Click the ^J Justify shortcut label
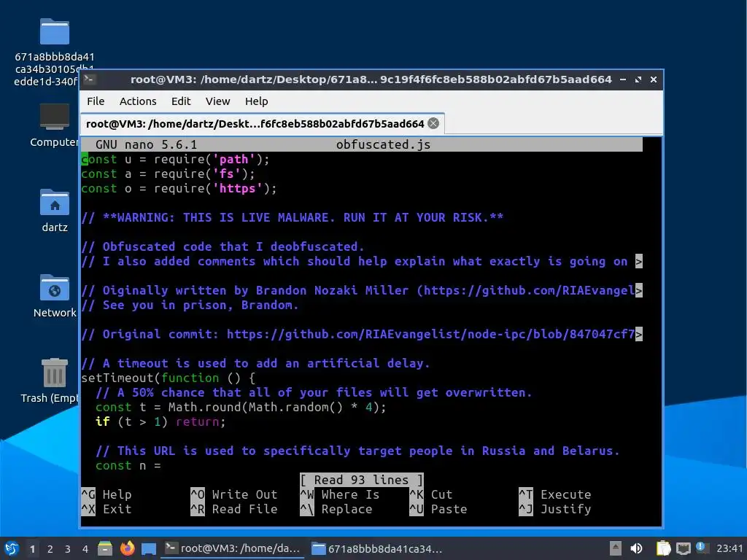 555,509
